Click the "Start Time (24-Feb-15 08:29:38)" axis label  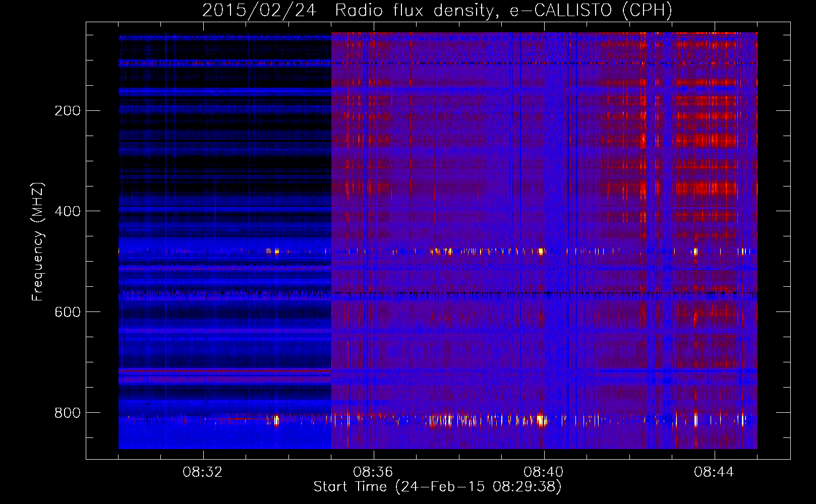click(x=438, y=487)
